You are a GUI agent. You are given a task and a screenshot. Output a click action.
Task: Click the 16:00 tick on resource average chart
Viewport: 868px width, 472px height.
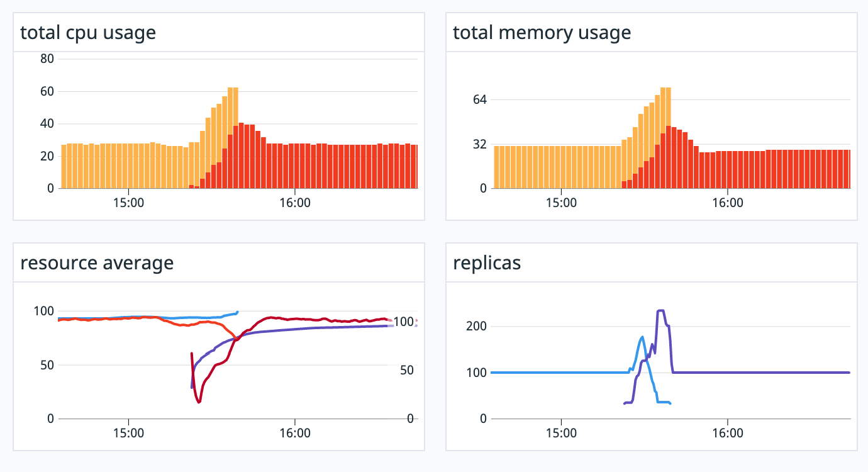pyautogui.click(x=295, y=434)
